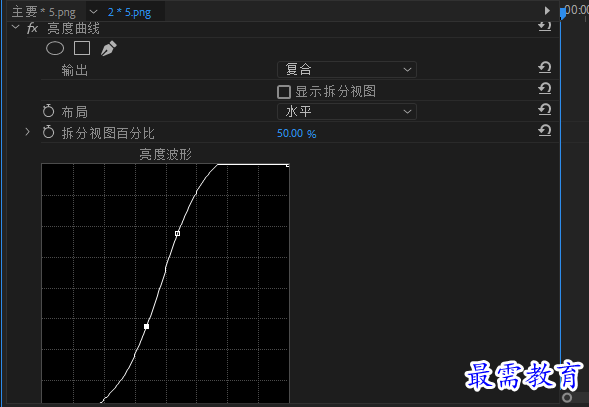
Task: Toggle animation stopwatch for 布局
Action: click(x=48, y=111)
